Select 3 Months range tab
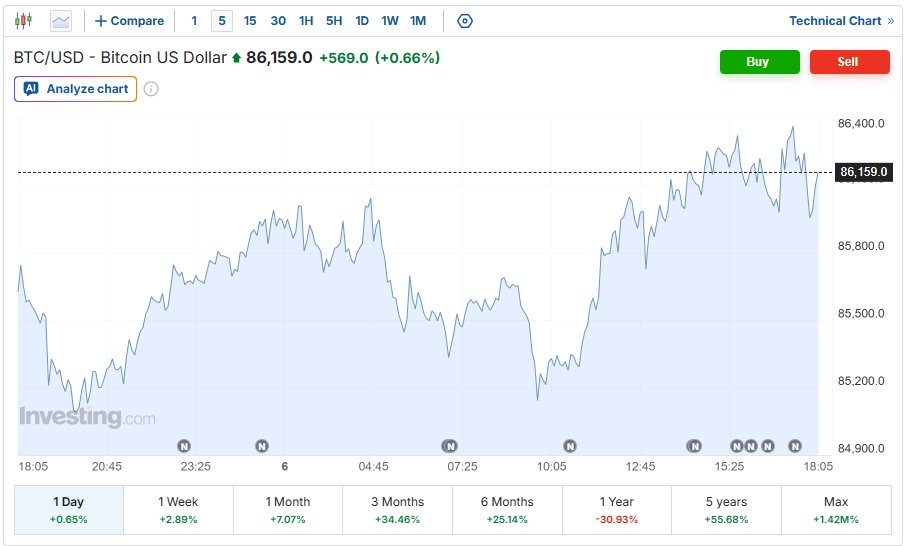The width and height of the screenshot is (906, 546). point(398,510)
